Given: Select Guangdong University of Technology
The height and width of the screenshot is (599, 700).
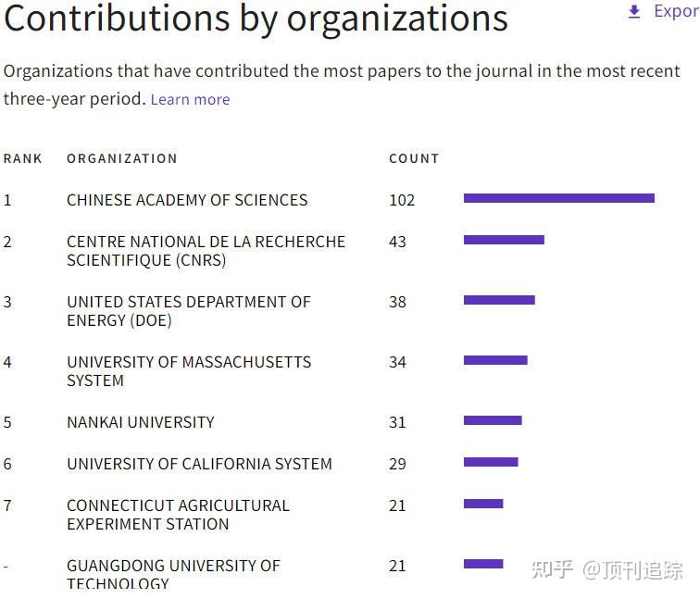Looking at the screenshot, I should pos(173,574).
